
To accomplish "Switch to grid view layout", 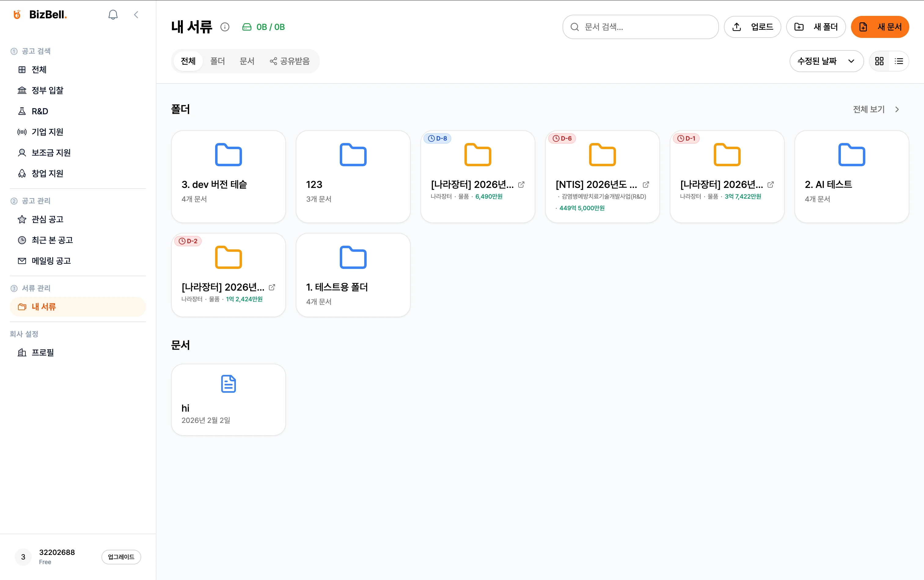I will point(879,61).
